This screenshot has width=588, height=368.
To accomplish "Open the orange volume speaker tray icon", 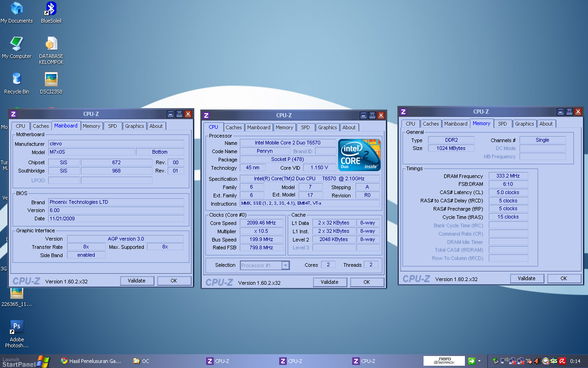I will [x=537, y=361].
